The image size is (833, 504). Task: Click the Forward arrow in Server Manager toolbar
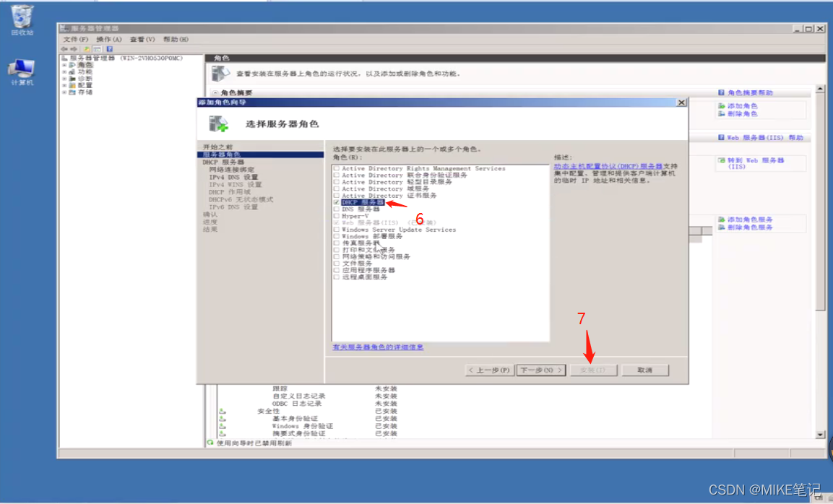[74, 49]
